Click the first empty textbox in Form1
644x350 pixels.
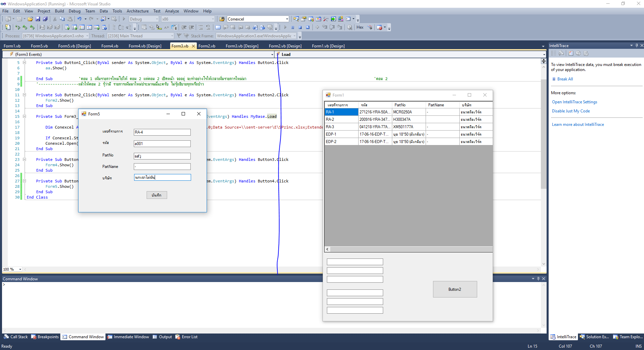pos(355,262)
